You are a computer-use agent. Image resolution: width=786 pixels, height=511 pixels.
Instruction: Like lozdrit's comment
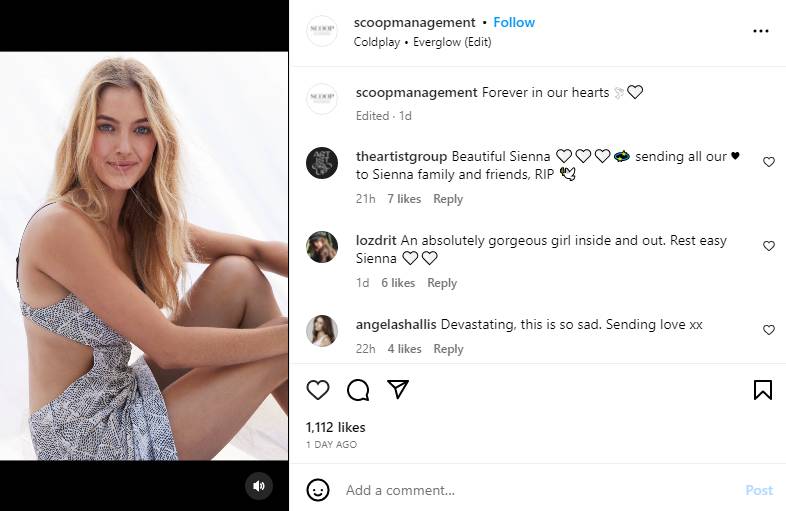pyautogui.click(x=769, y=246)
